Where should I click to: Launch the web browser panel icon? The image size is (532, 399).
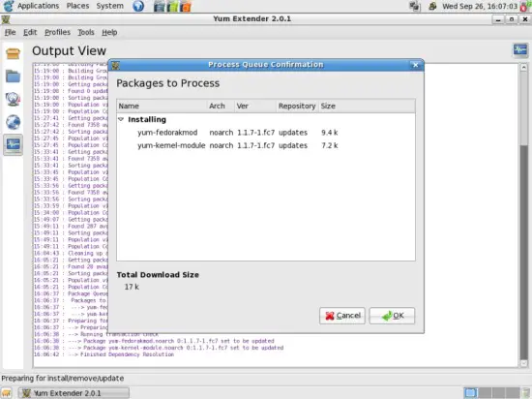(x=138, y=6)
